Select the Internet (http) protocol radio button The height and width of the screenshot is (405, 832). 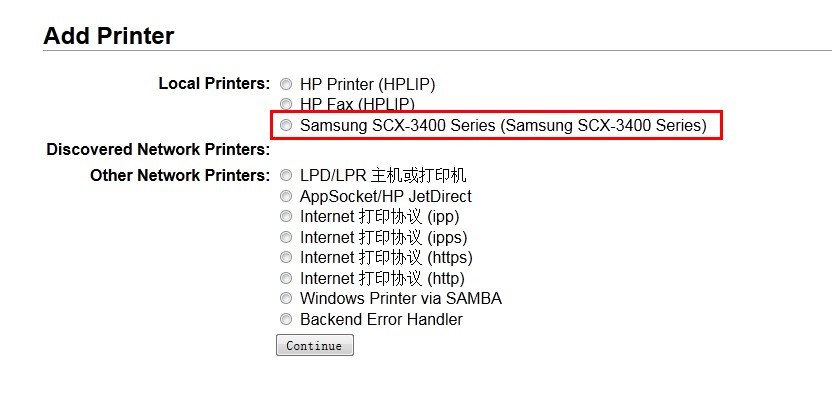286,279
